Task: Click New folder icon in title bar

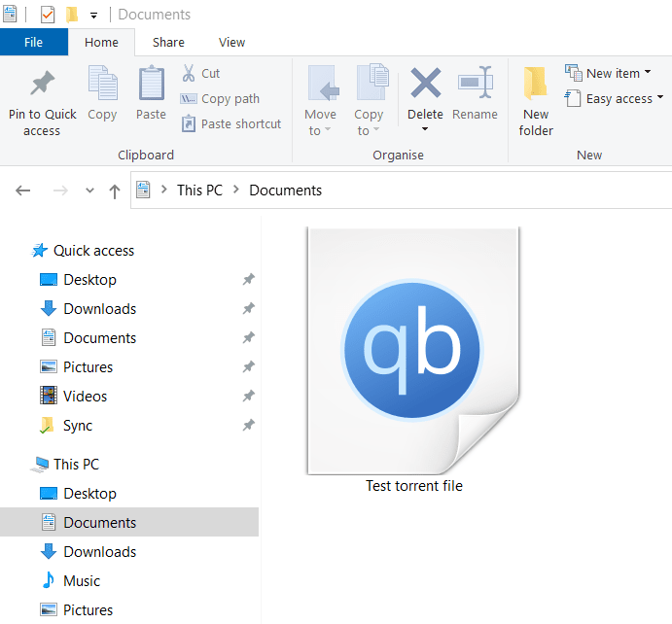Action: pyautogui.click(x=72, y=15)
